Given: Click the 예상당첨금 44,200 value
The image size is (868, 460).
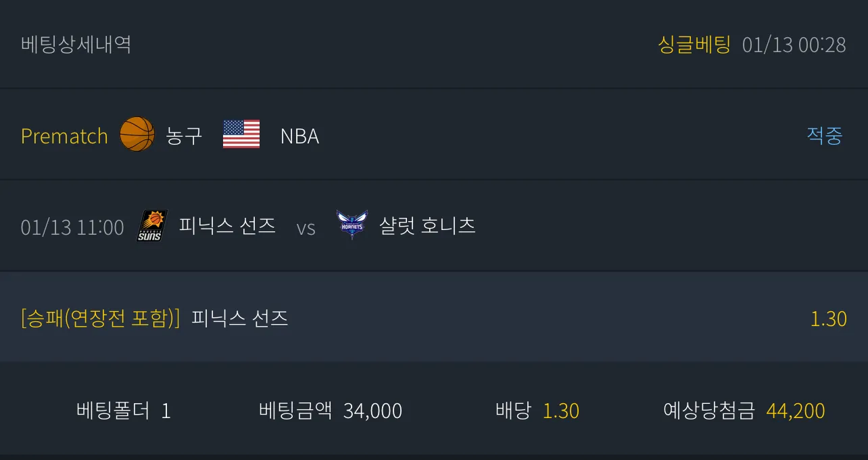Looking at the screenshot, I should point(744,411).
